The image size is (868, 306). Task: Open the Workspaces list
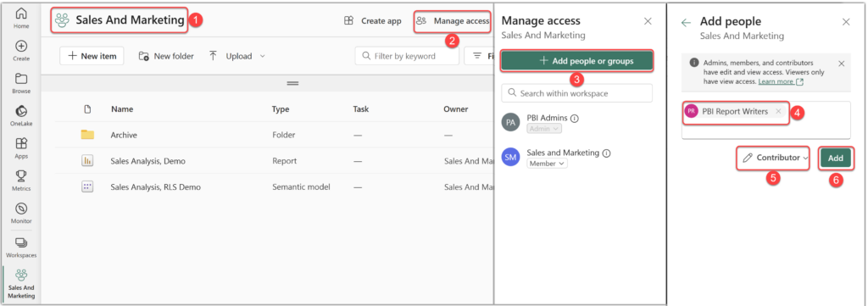pos(21,248)
